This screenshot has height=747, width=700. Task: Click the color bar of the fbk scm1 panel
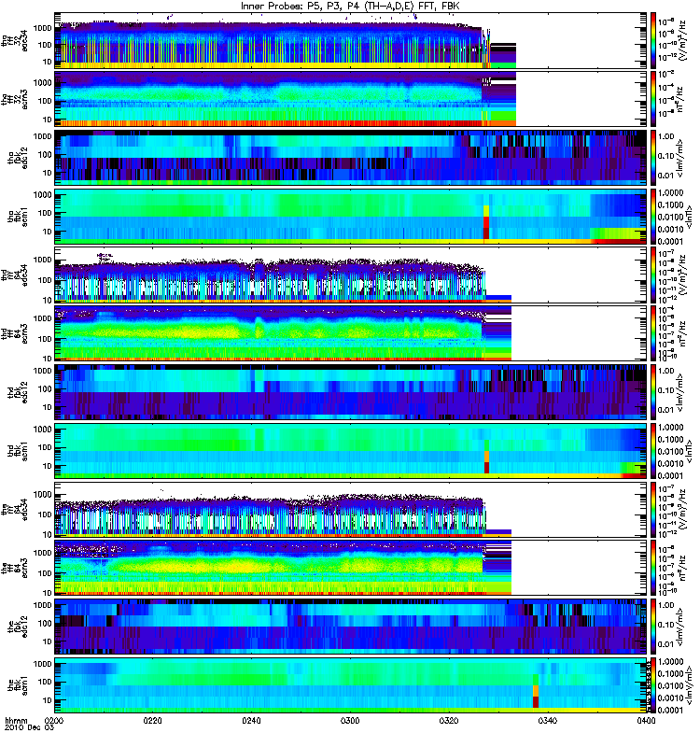tap(652, 685)
